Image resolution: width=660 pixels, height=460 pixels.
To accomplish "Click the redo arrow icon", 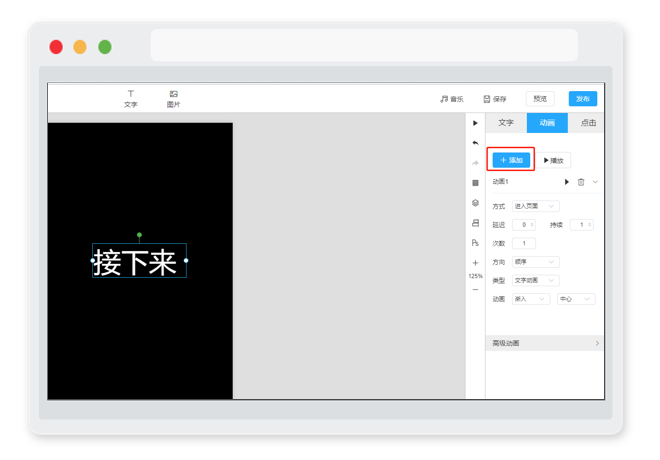I will tap(475, 163).
